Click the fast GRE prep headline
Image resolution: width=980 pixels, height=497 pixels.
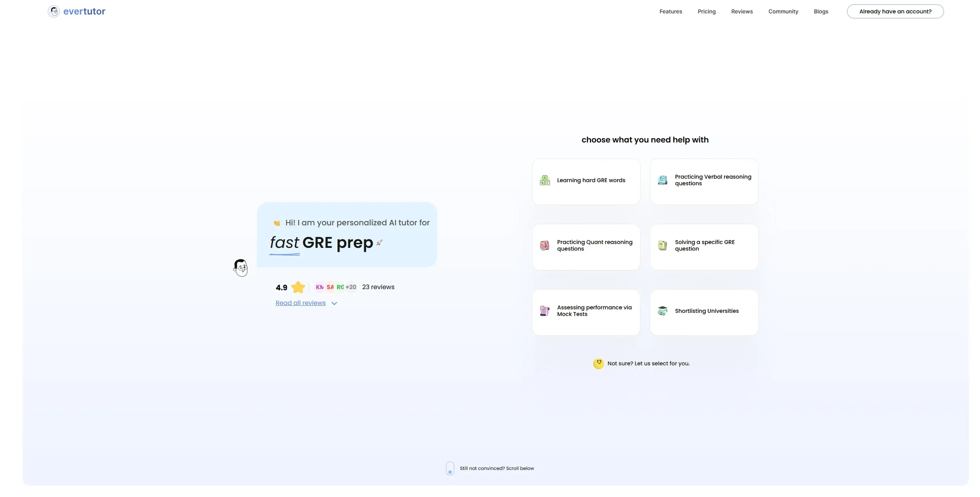[x=322, y=243]
